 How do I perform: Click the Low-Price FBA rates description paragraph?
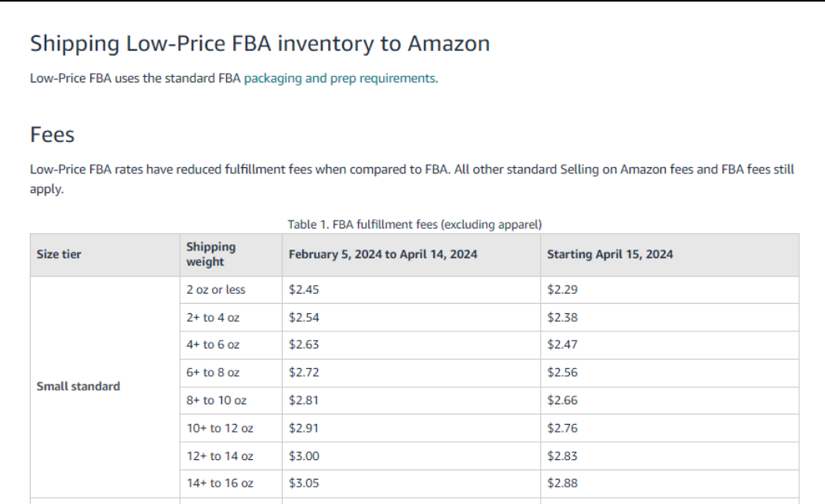click(412, 180)
